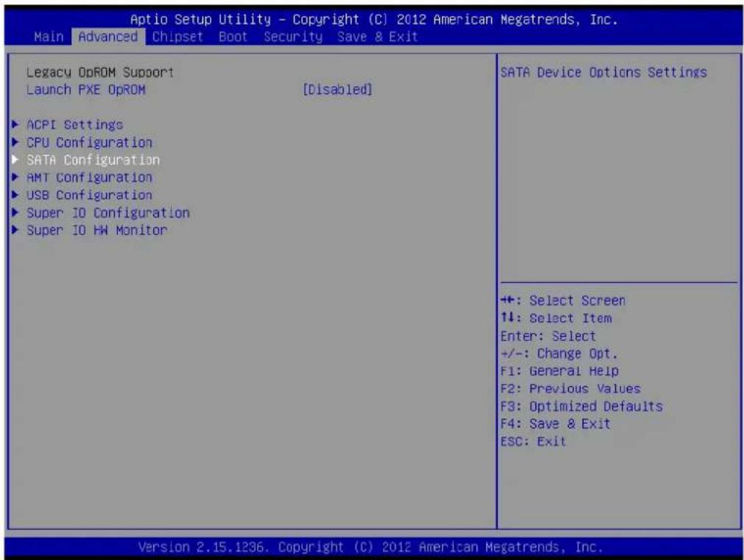Click the Version 2.15.1236 footer text
This screenshot has height=560, width=744.
click(x=371, y=547)
